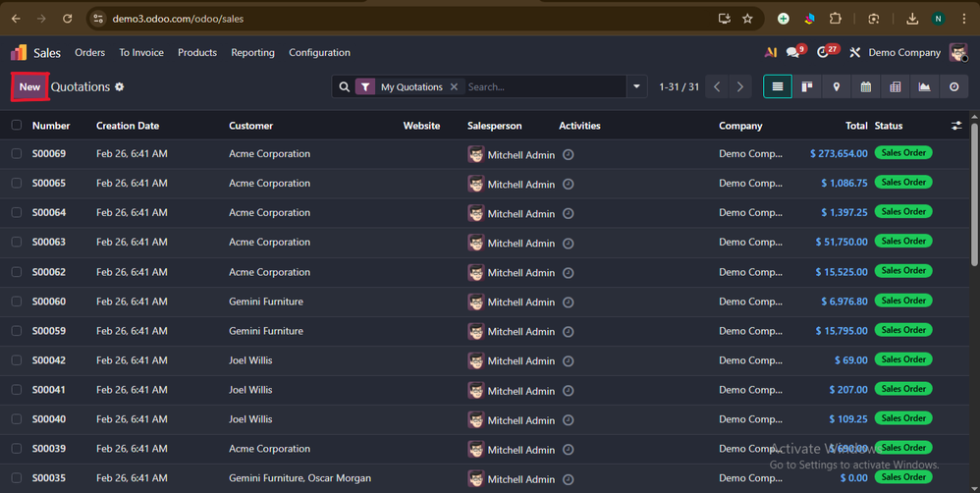980x493 pixels.
Task: Open Chrome downloads icon
Action: tap(912, 19)
